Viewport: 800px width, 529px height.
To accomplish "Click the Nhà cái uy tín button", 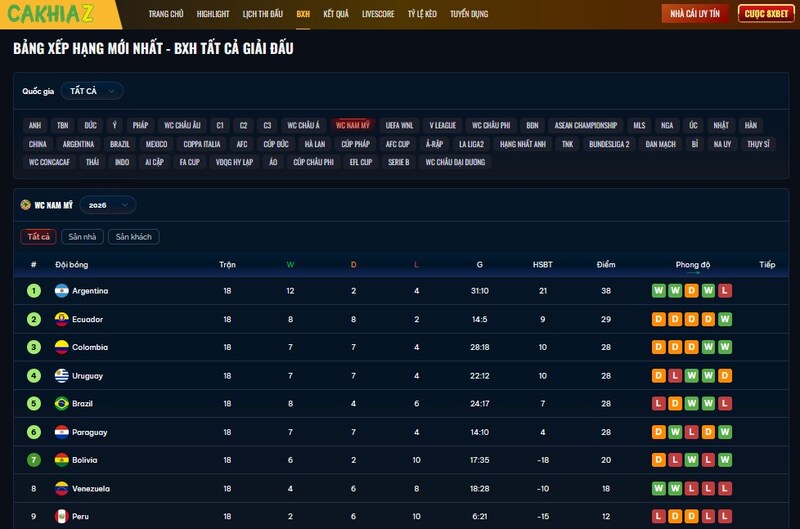I will coord(696,14).
